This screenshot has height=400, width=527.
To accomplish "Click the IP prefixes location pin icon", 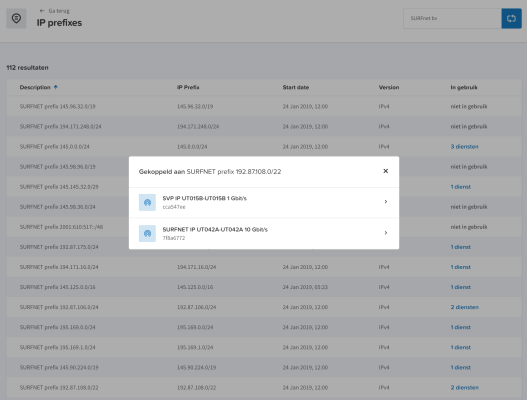I will (16, 18).
